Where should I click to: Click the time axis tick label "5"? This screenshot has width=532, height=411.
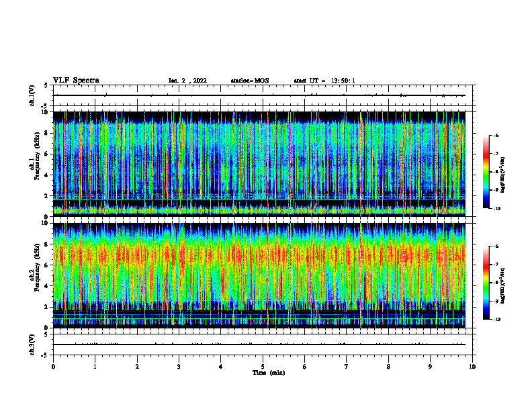pos(263,367)
